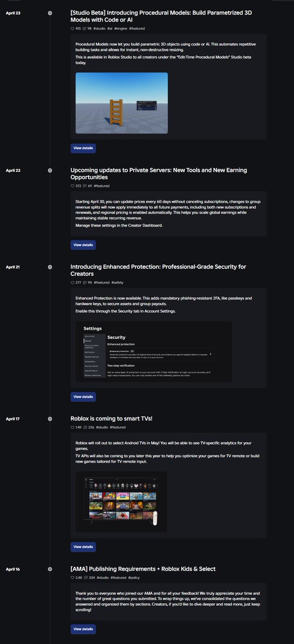This screenshot has width=294, height=644.
Task: Click the comment bubble icon on the Enhanced Protection post
Action: (x=85, y=282)
